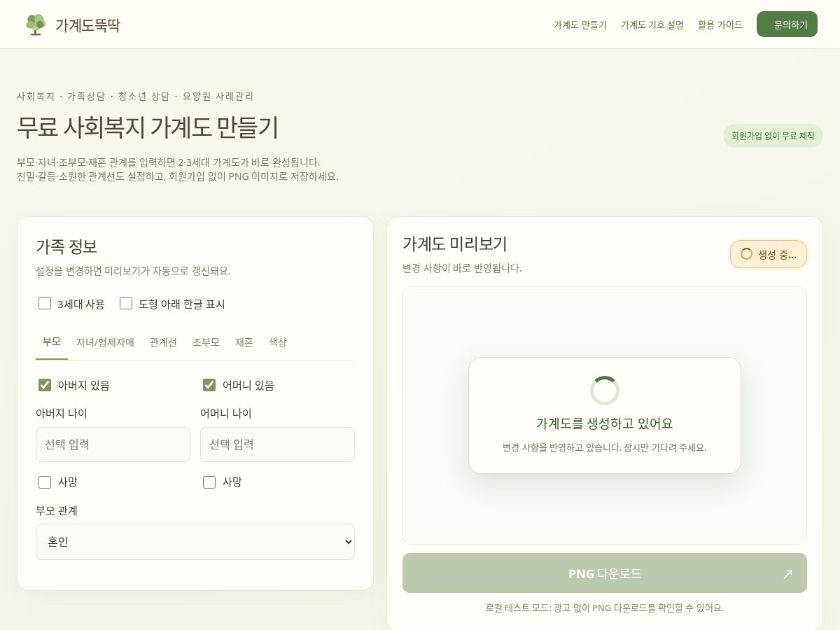Screen dimensions: 840x630
Task: Click the 부모 관계 label
Action: point(57,510)
